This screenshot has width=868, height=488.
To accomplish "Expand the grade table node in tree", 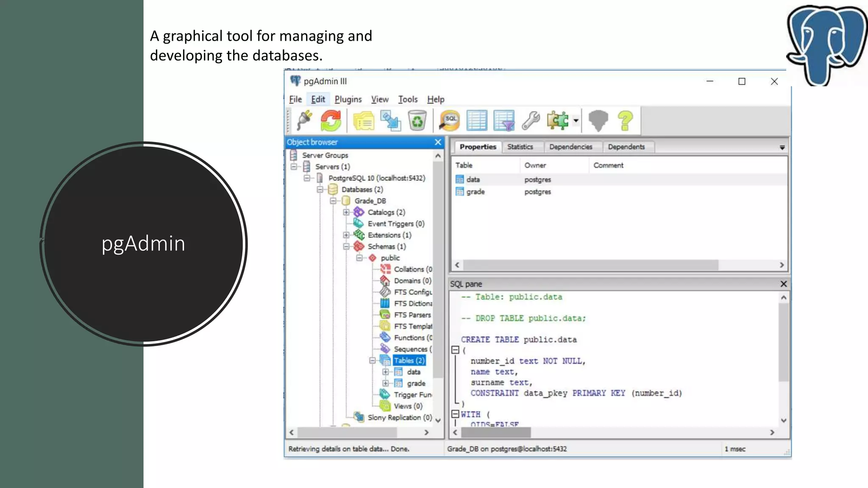I will tap(385, 383).
